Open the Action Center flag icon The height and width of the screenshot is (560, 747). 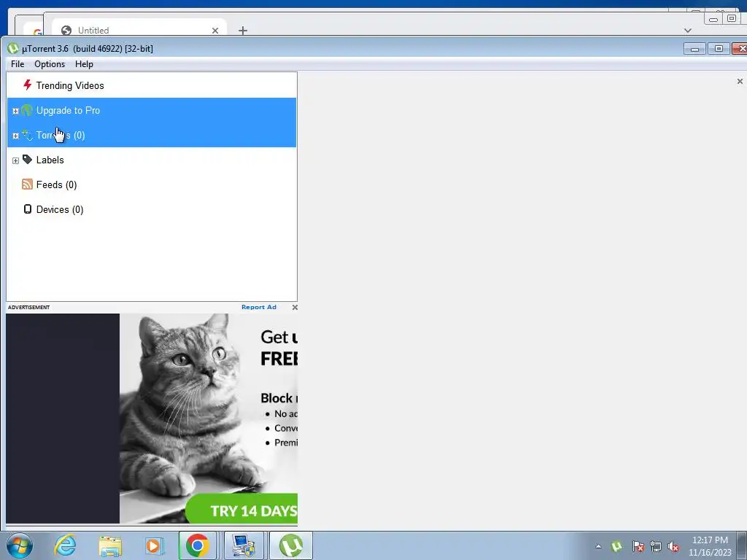pyautogui.click(x=638, y=546)
